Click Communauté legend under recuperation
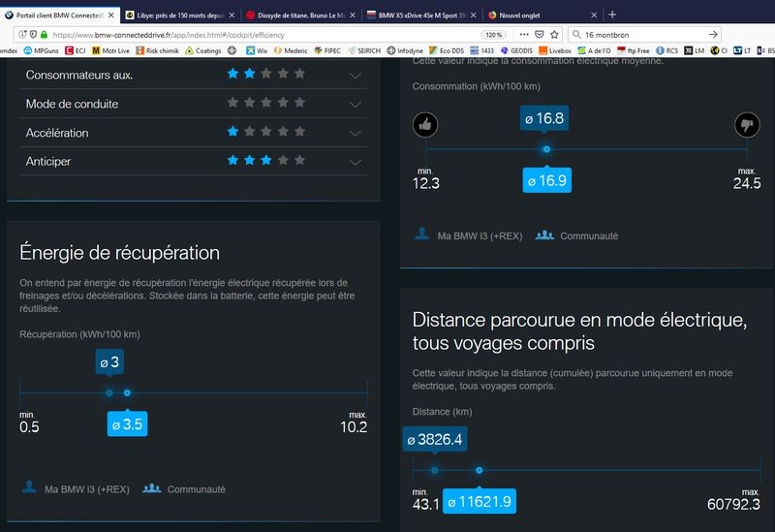This screenshot has width=775, height=532. tap(184, 489)
